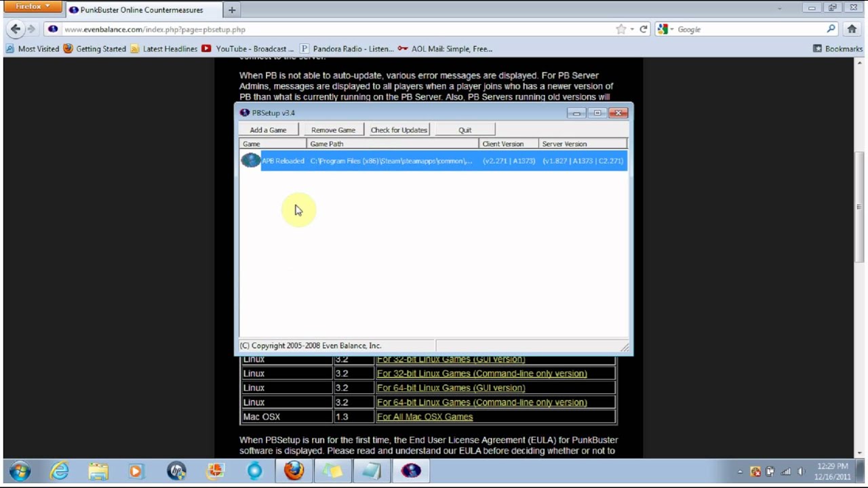The height and width of the screenshot is (488, 868).
Task: Click the page vertical scrollbar thumb
Action: 860,207
